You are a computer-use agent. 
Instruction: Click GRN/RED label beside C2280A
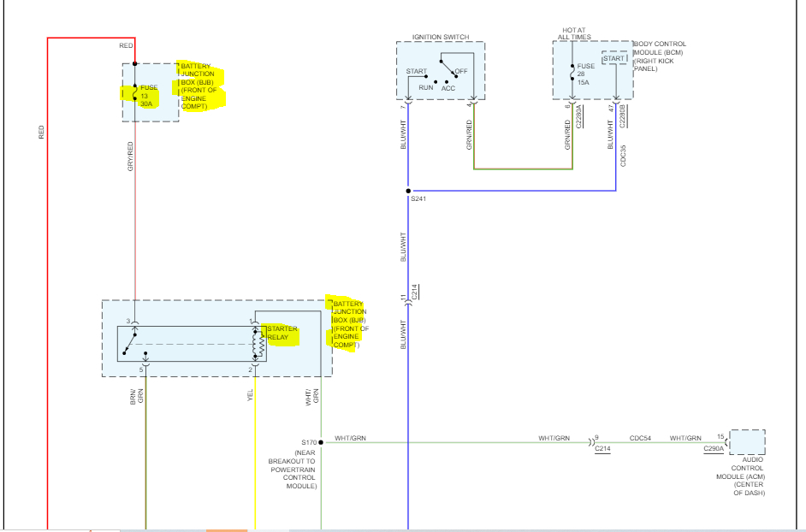coord(567,135)
